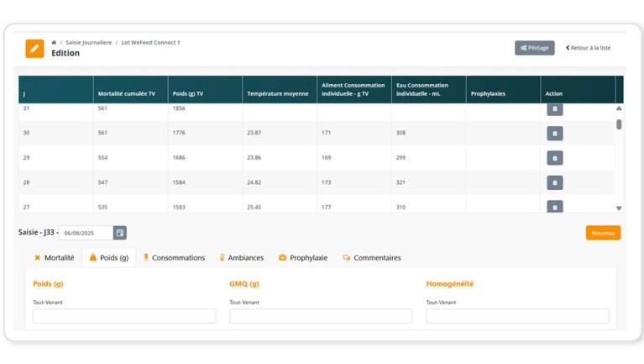644x364 pixels.
Task: Click the Eau Consommation individuelle header
Action: point(429,89)
